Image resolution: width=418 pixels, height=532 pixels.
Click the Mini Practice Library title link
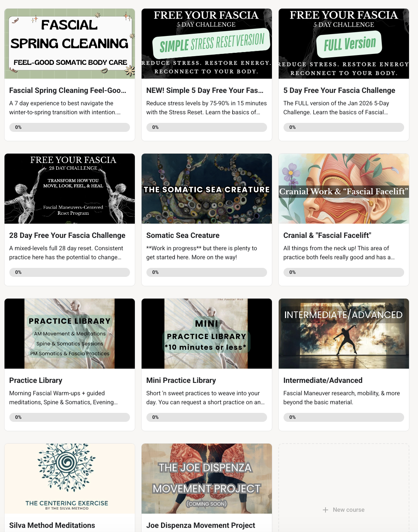coord(181,380)
